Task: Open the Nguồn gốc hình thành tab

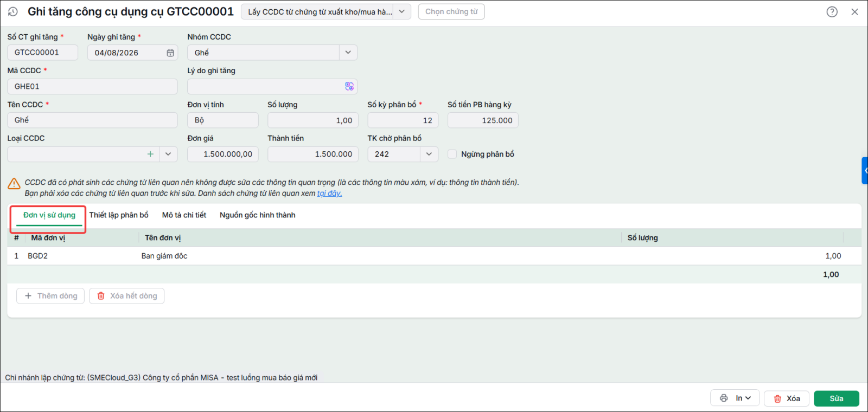Action: (258, 215)
